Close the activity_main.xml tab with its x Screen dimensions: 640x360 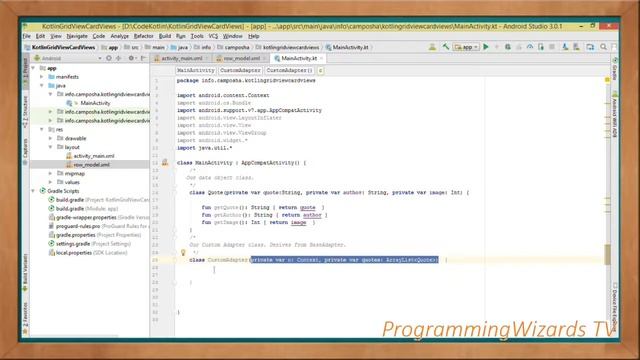(207, 58)
